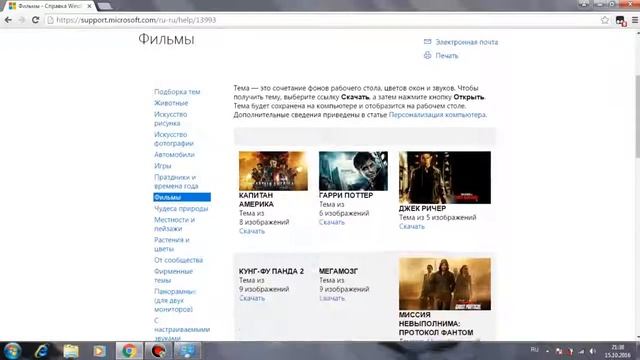The image size is (640, 360).
Task: Click the Печать link
Action: (447, 56)
